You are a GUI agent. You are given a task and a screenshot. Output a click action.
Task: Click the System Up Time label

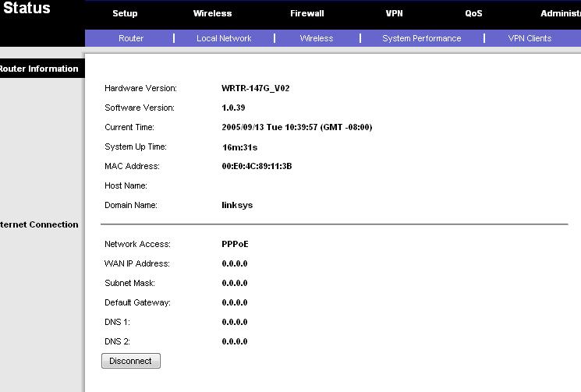pyautogui.click(x=136, y=147)
